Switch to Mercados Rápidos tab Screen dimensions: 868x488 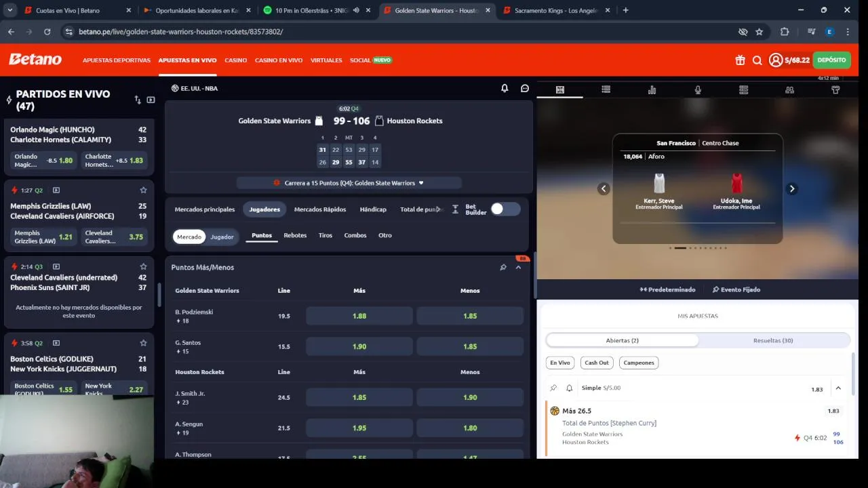click(320, 209)
